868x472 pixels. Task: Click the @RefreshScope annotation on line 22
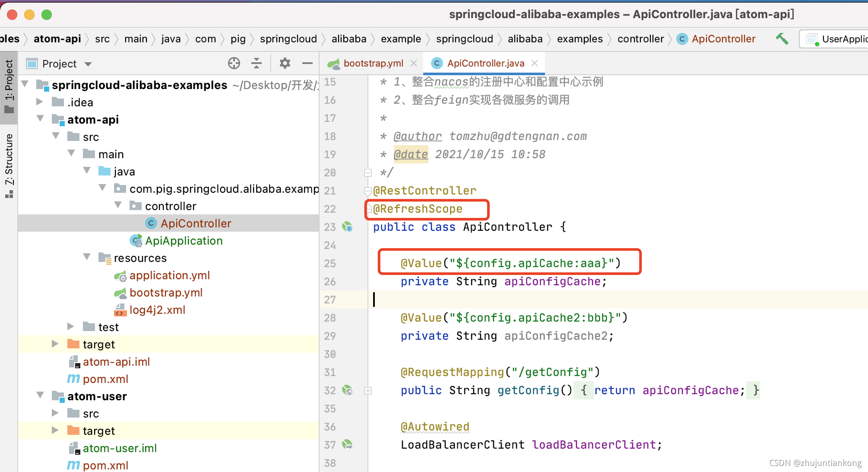click(x=418, y=209)
